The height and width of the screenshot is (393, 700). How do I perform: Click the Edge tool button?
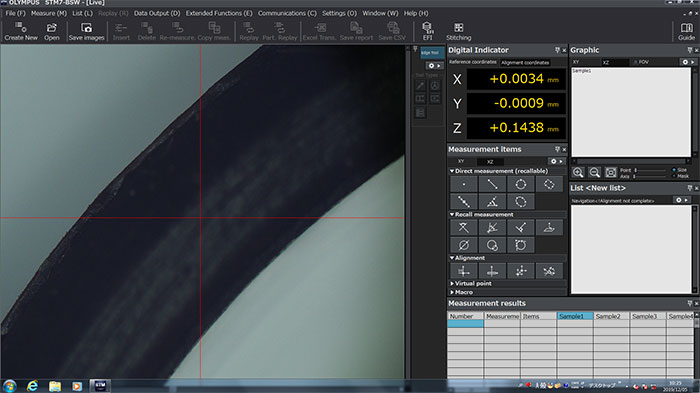[432, 53]
